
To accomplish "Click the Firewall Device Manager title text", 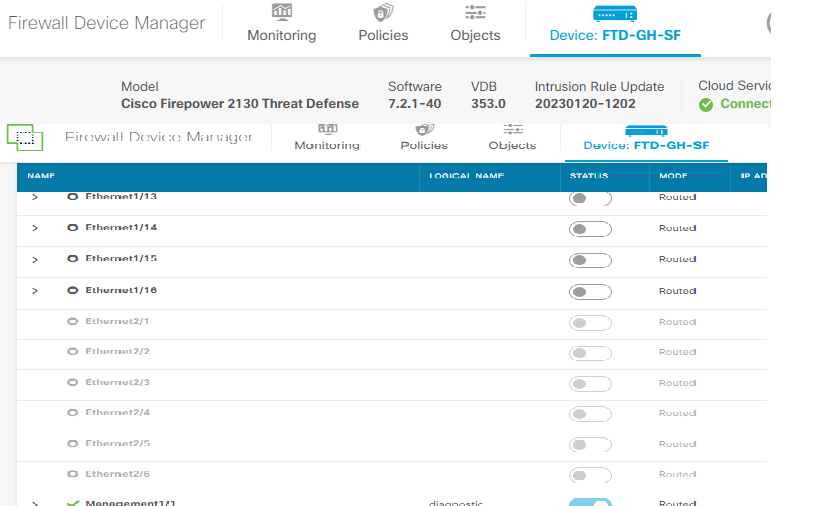I will click(x=107, y=23).
